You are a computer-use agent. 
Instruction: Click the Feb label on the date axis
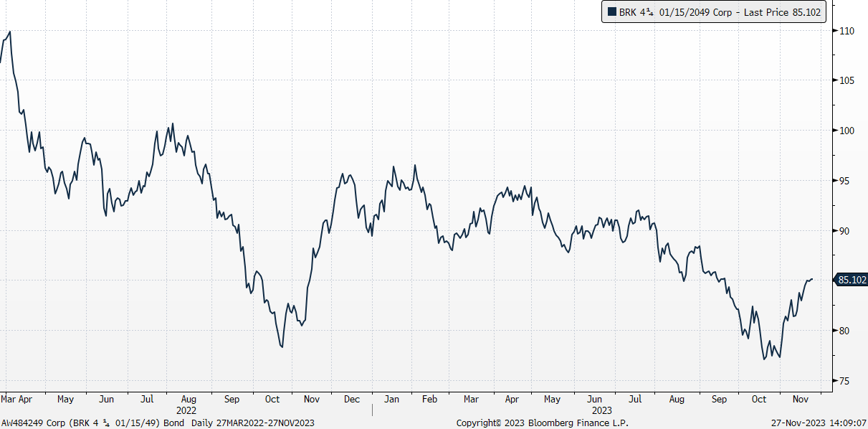[x=429, y=399]
